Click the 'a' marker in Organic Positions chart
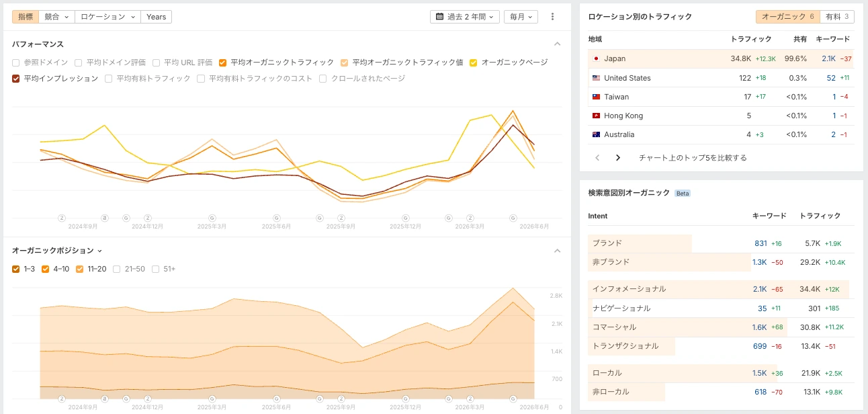868x414 pixels. click(105, 399)
